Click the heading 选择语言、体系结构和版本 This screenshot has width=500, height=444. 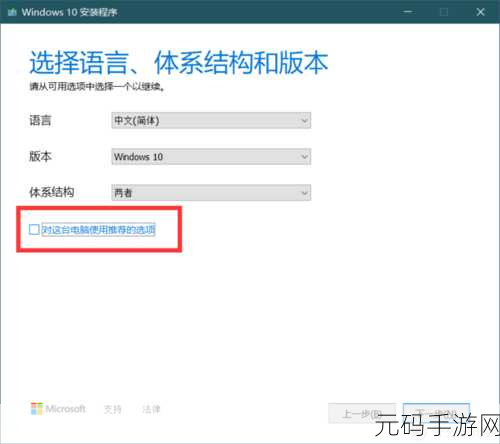pyautogui.click(x=179, y=63)
